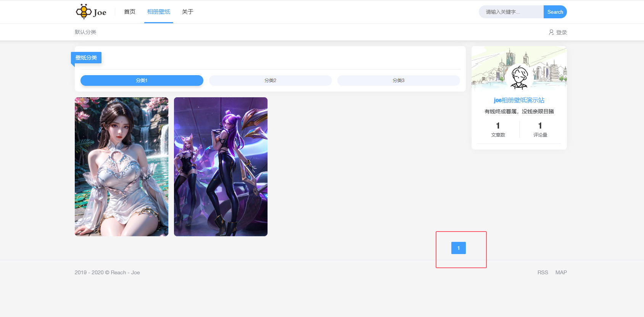Open the purple-haired character wallpaper thumbnail
644x317 pixels.
pyautogui.click(x=221, y=167)
